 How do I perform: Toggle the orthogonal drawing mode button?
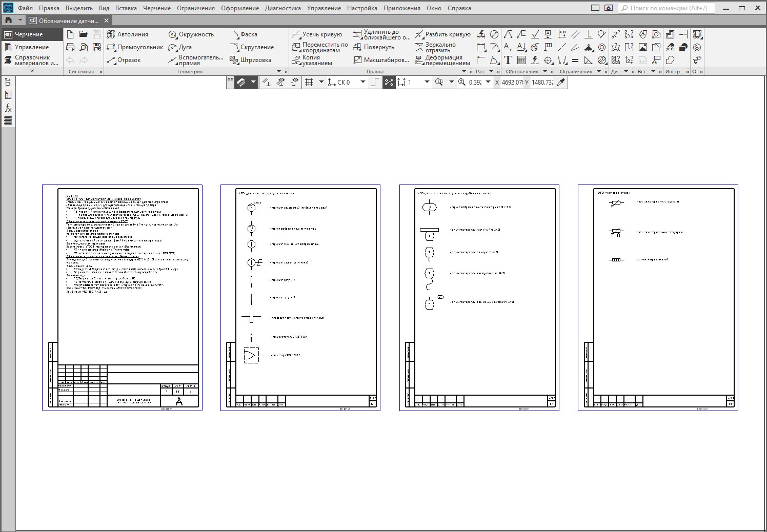coord(375,82)
